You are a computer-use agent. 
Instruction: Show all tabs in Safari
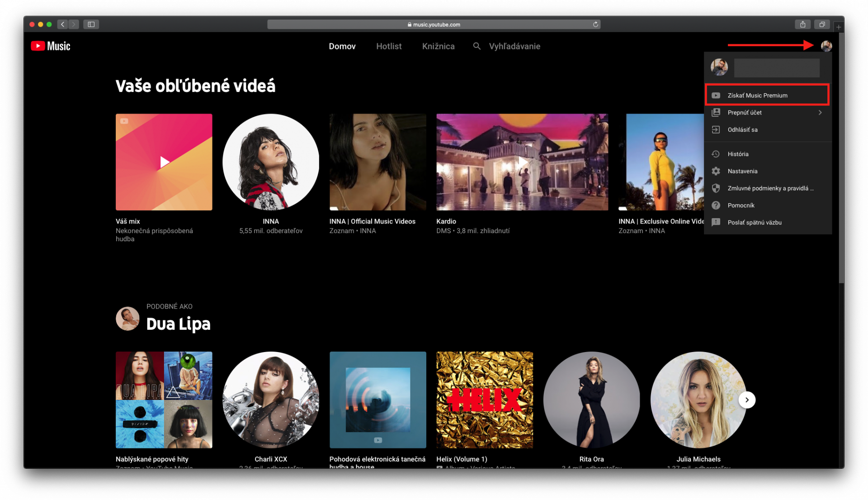click(822, 24)
